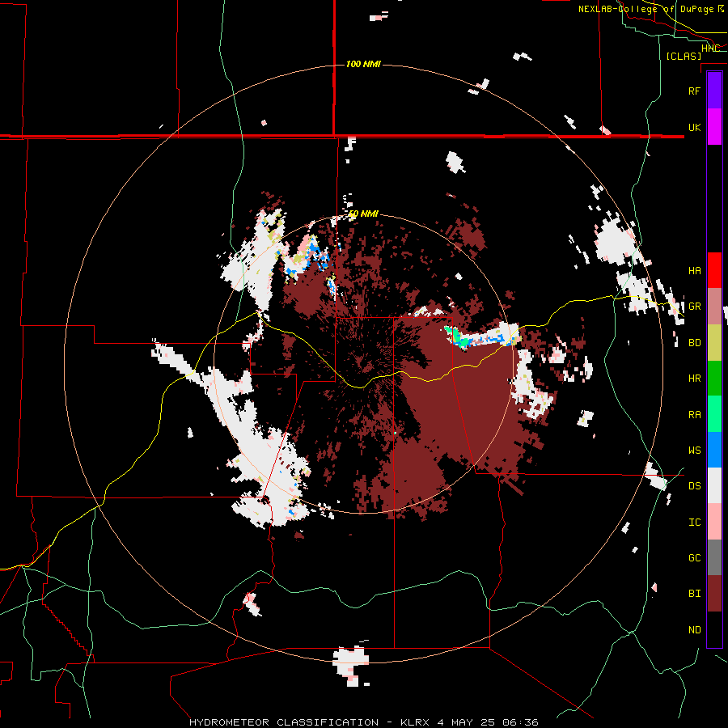728x728 pixels.
Task: Click the 100 NMI range ring label
Action: coord(363,64)
